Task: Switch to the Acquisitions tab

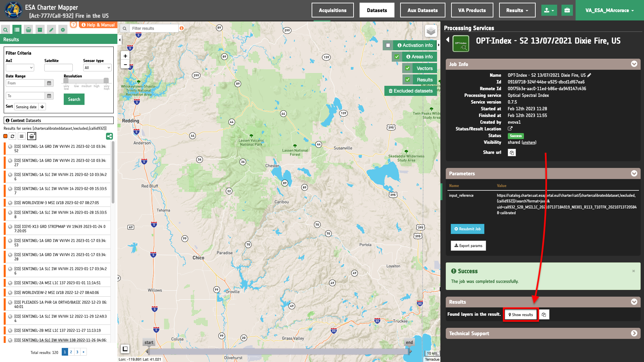Action: 333,10
